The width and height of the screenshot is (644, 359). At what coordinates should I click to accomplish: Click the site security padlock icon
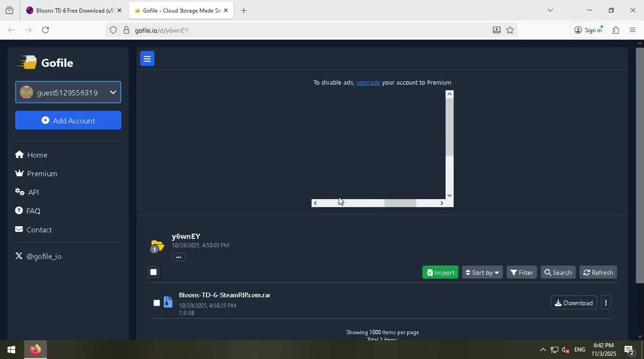126,30
